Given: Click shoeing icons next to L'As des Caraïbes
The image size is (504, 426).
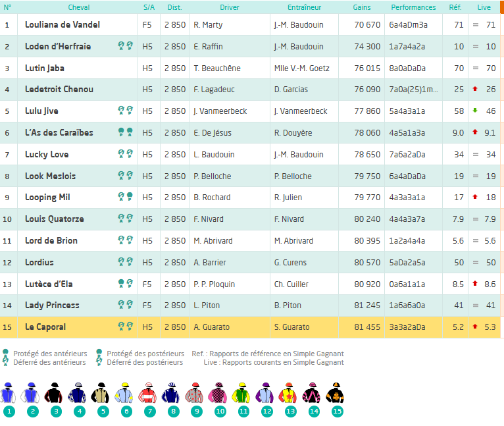Looking at the screenshot, I should pos(126,132).
